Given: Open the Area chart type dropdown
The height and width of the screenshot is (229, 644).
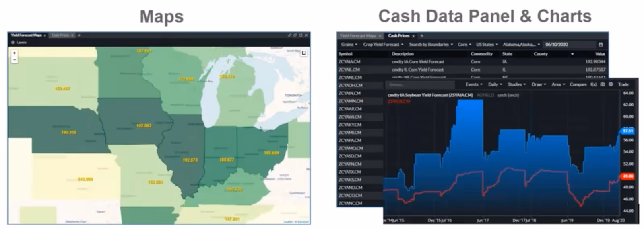Looking at the screenshot, I should [558, 84].
